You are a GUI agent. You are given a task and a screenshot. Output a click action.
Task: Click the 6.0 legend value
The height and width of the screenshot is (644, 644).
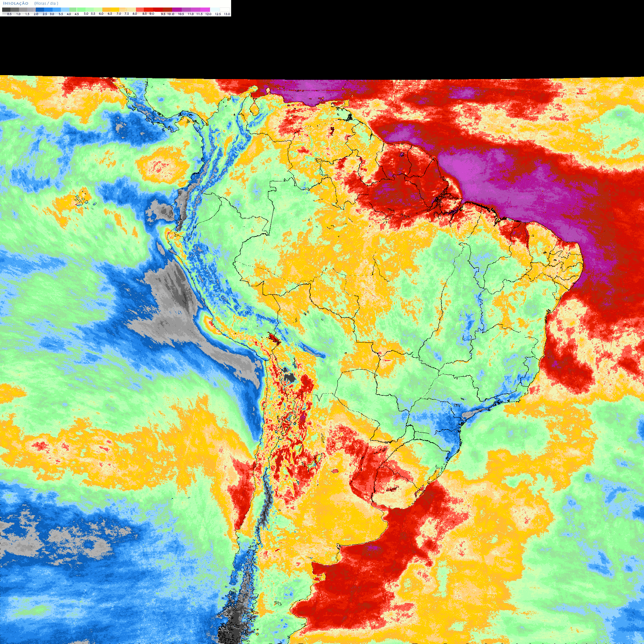click(101, 14)
